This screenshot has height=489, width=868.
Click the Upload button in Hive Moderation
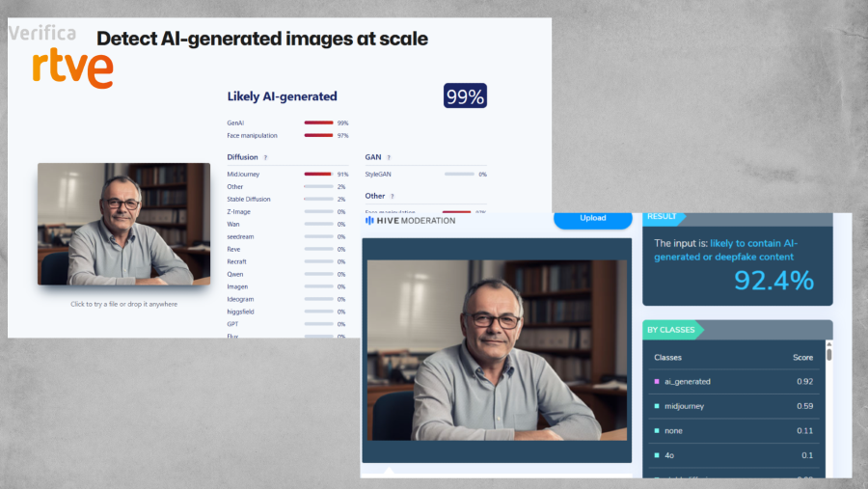pyautogui.click(x=593, y=219)
